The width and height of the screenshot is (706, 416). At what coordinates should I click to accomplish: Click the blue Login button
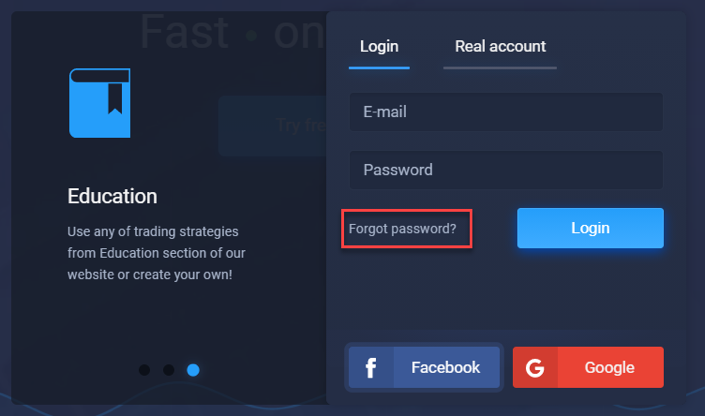pyautogui.click(x=590, y=228)
